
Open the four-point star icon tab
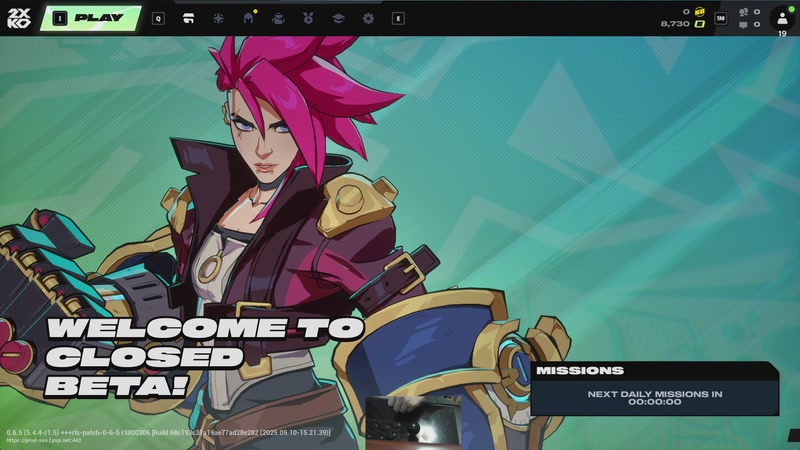[218, 18]
